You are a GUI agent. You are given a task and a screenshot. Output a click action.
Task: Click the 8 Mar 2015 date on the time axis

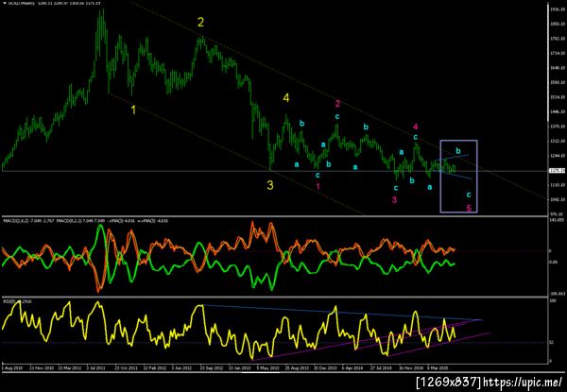[438, 367]
